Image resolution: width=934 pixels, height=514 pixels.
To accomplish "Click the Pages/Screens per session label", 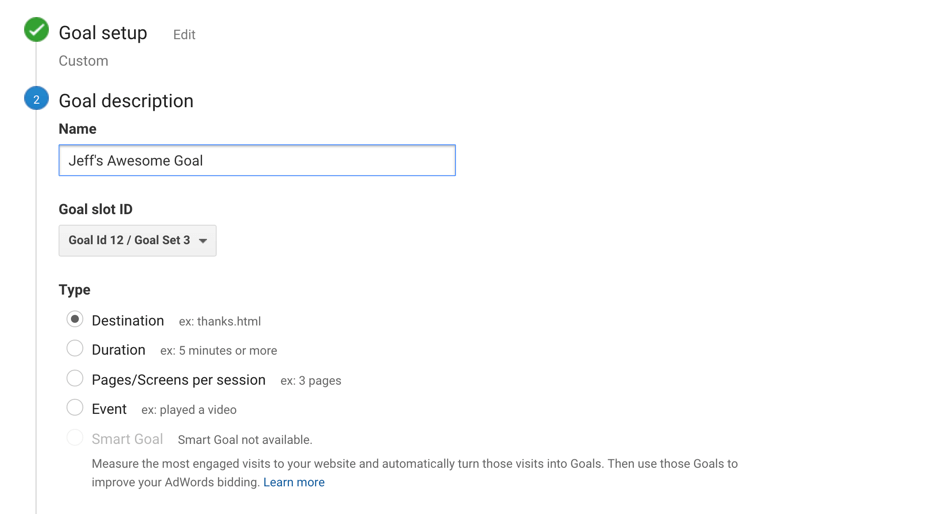I will (x=179, y=380).
